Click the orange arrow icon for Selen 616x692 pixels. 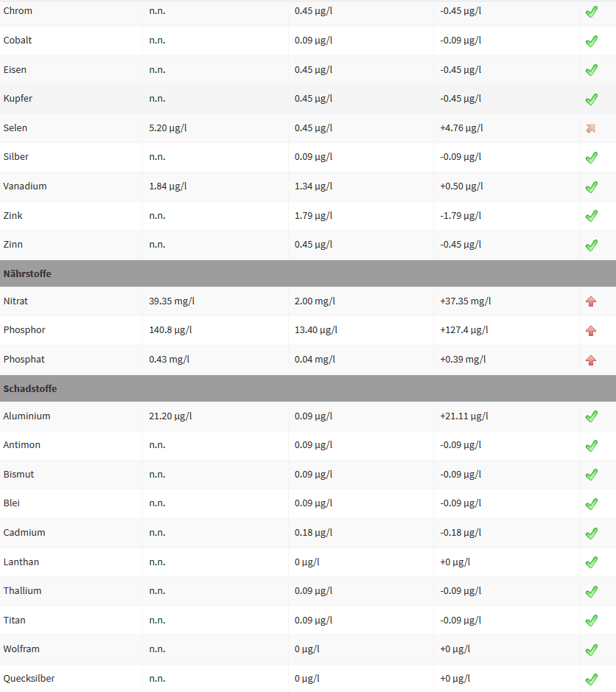(590, 128)
